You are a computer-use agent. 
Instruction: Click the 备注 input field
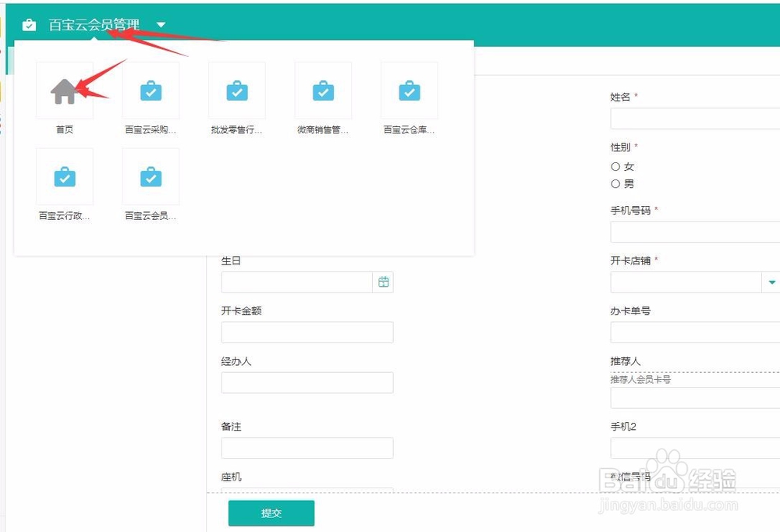307,448
